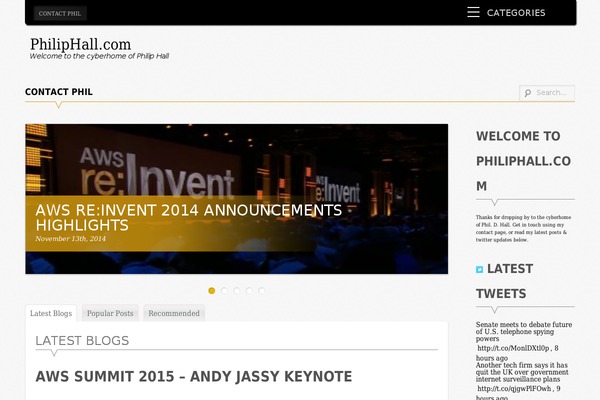Click the Latest Blogs section heading
Screen dimensions: 600x400
[x=82, y=340]
